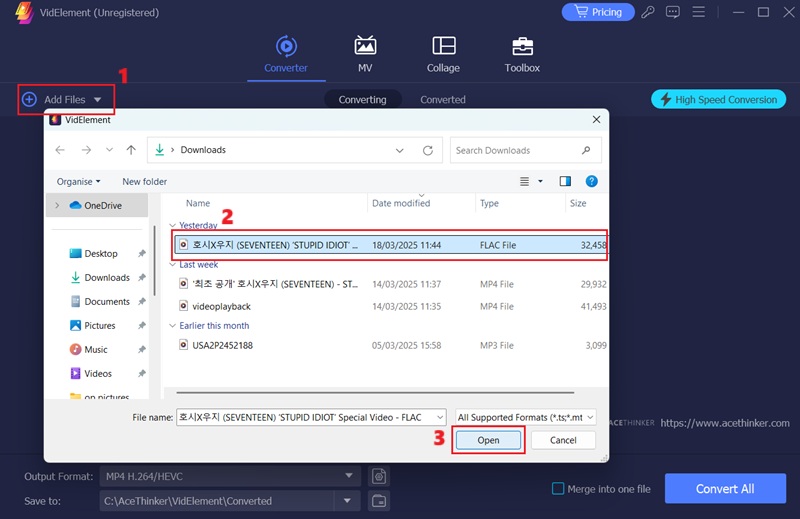Viewport: 800px width, 519px height.
Task: Close the VidElement file dialog
Action: pos(596,119)
